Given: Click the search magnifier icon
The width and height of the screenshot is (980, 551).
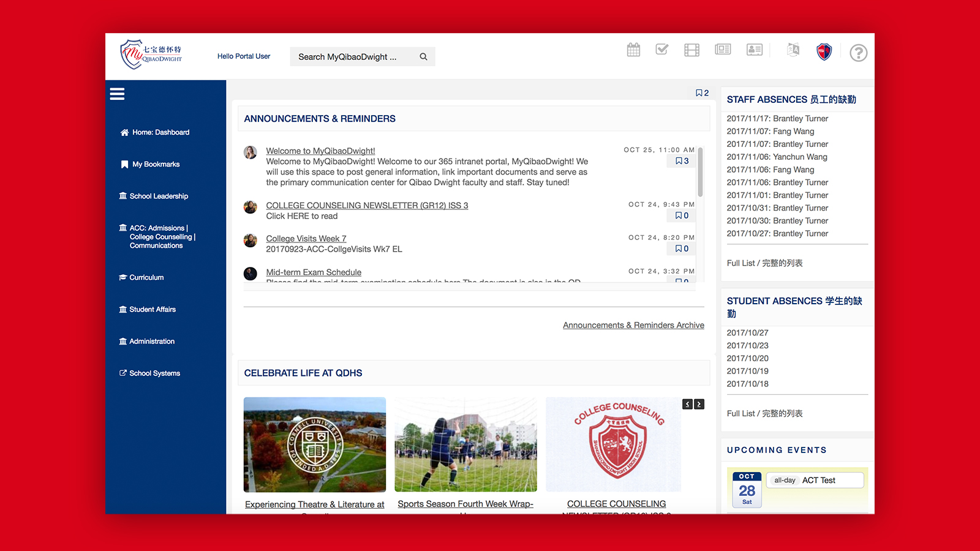Looking at the screenshot, I should point(423,56).
